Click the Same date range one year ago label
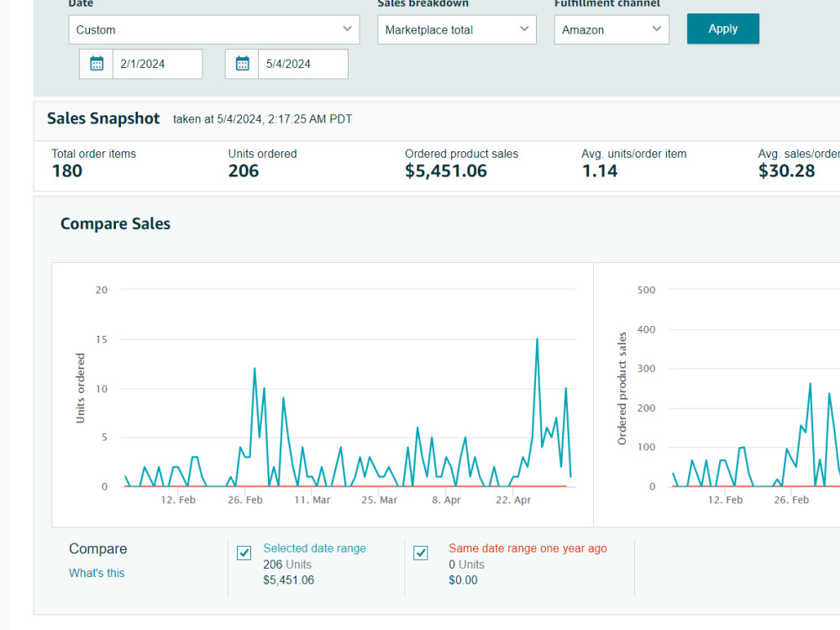The width and height of the screenshot is (840, 630). tap(528, 548)
